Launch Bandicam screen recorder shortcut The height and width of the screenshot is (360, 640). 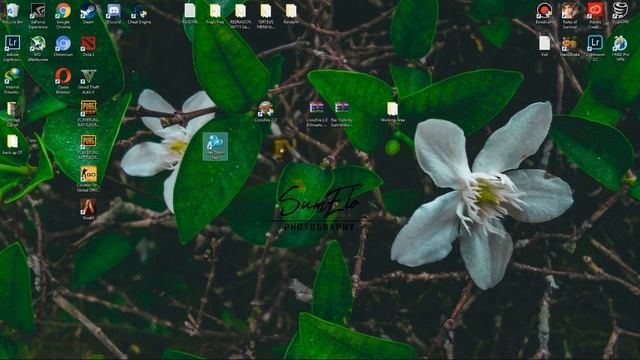click(x=544, y=13)
